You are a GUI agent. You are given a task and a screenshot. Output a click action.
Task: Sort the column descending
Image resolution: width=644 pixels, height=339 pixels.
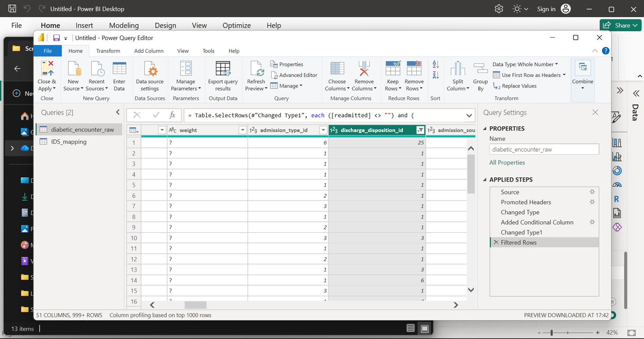pyautogui.click(x=436, y=75)
